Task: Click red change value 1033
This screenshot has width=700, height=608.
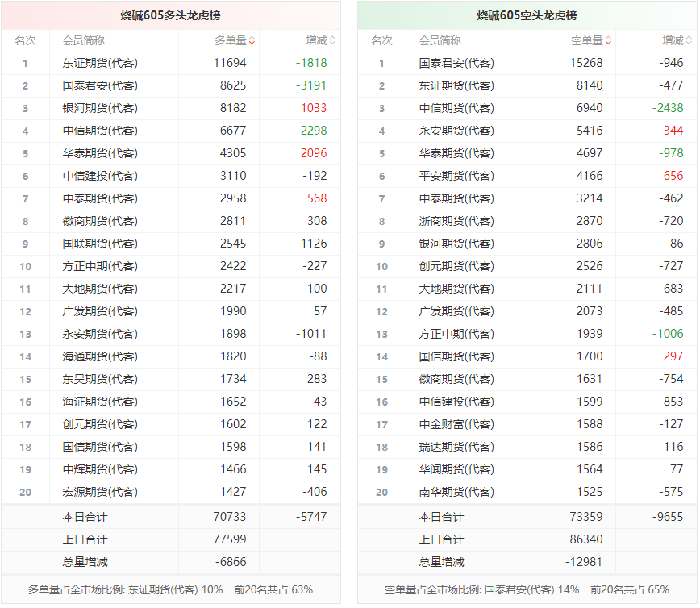Action: (x=314, y=108)
